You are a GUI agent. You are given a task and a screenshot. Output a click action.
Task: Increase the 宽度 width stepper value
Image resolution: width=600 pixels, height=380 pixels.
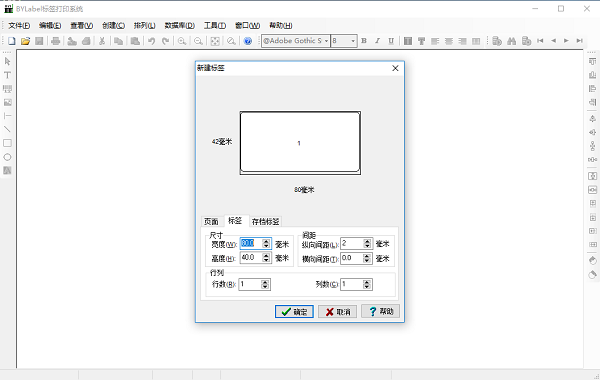click(x=266, y=241)
